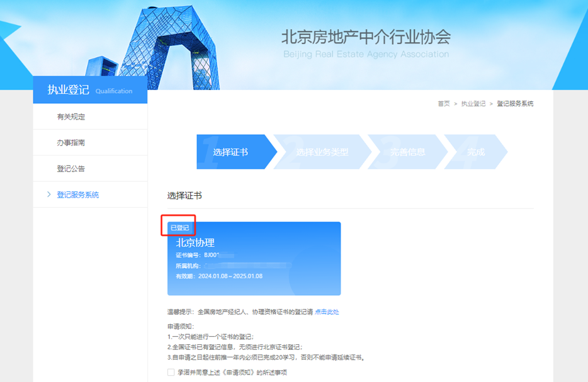Click the 北京房地产中介行业协会 site title
This screenshot has width=588, height=382.
366,37
